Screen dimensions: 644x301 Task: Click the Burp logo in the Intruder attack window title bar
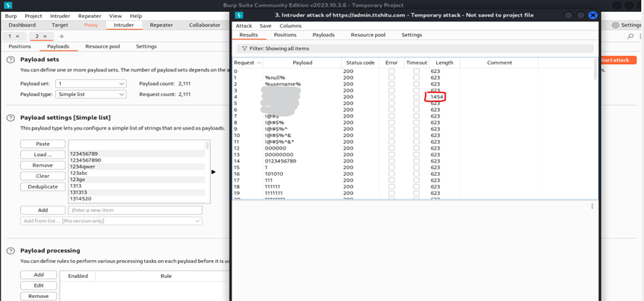240,15
